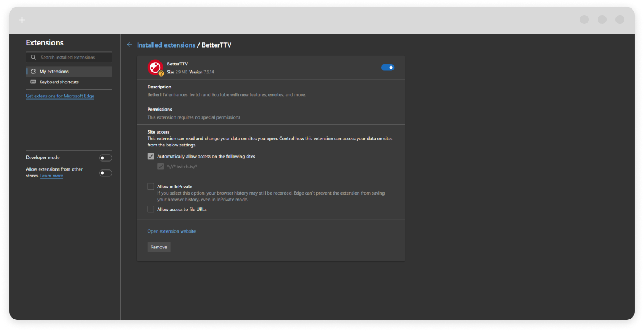Go to Installed extensions breadcrumb
Viewport: 644px width, 331px height.
point(166,45)
